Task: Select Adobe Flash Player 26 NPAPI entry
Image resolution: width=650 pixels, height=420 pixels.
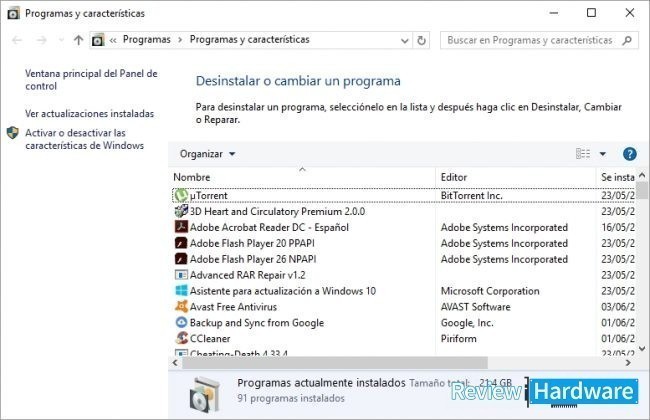Action: [x=253, y=259]
